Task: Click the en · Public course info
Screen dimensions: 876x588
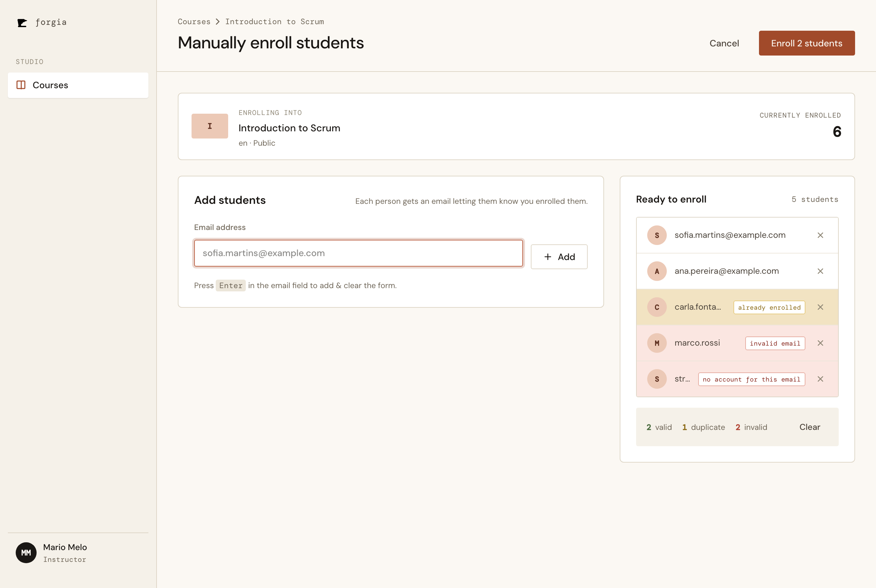Action: [x=257, y=143]
